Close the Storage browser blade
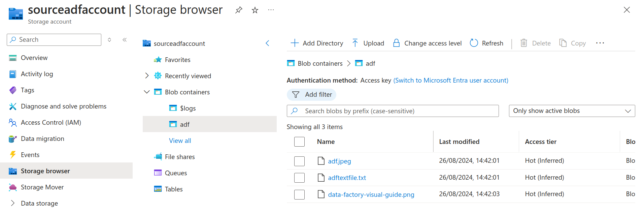 [626, 10]
